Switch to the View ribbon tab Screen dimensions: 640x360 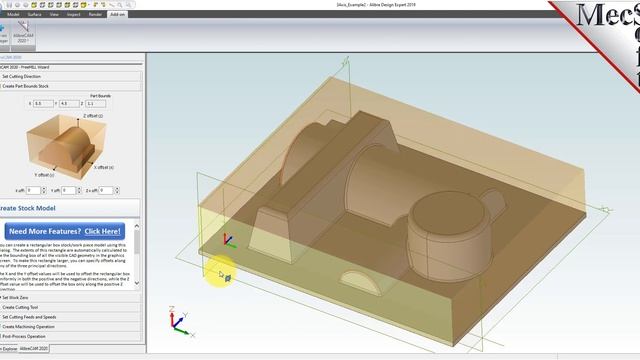coord(54,14)
